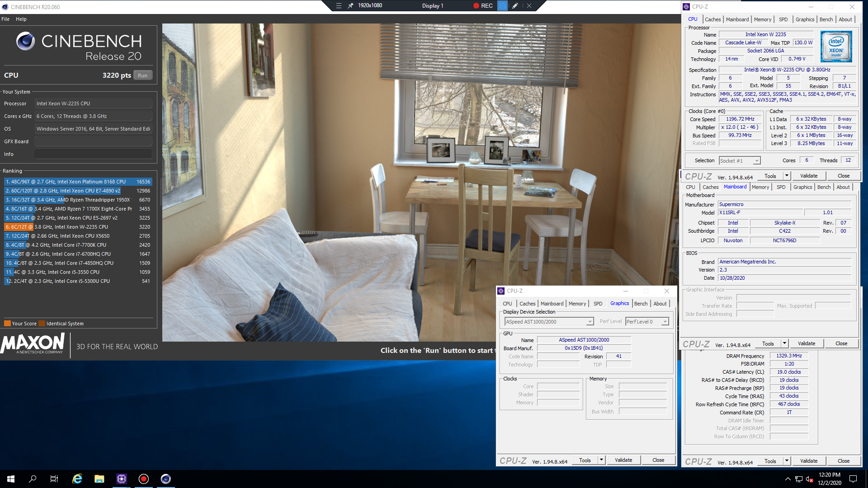This screenshot has height=488, width=868.
Task: Click the DRAM Frequency 1329.3 MHz value
Action: click(789, 356)
